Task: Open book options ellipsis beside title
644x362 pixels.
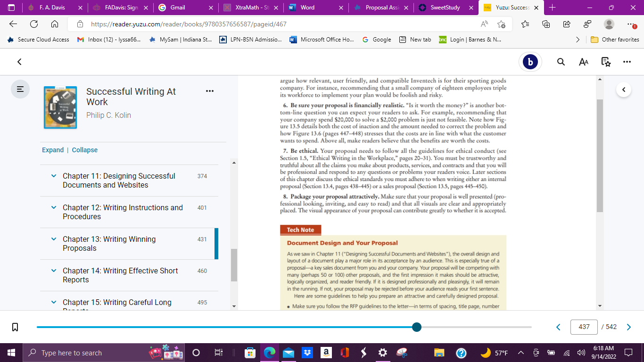Action: pyautogui.click(x=210, y=91)
